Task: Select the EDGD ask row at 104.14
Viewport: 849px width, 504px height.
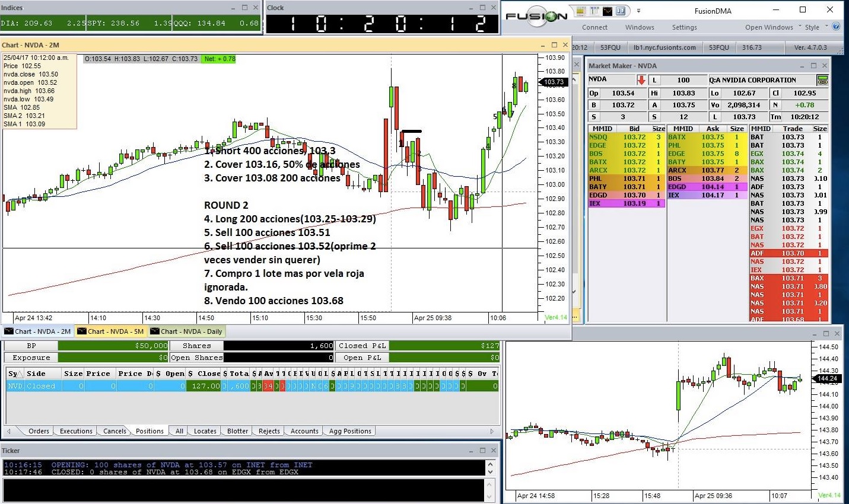Action: (x=707, y=187)
